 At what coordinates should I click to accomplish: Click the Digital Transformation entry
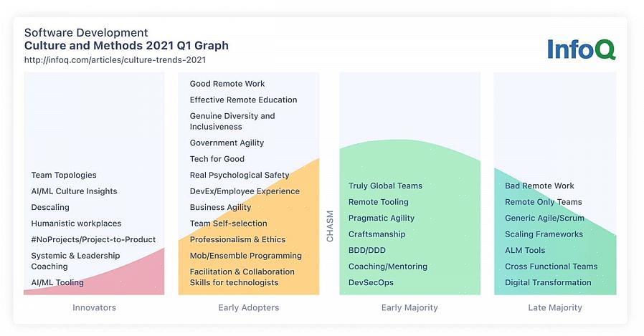point(548,282)
